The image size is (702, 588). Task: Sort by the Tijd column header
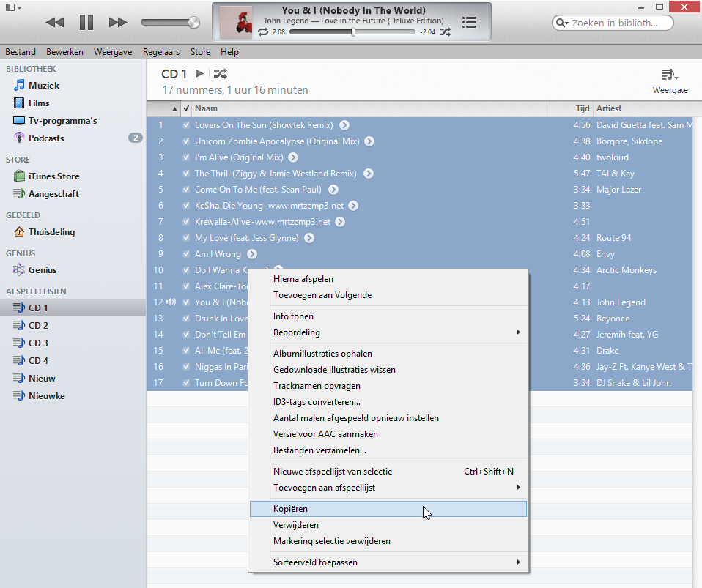click(571, 108)
